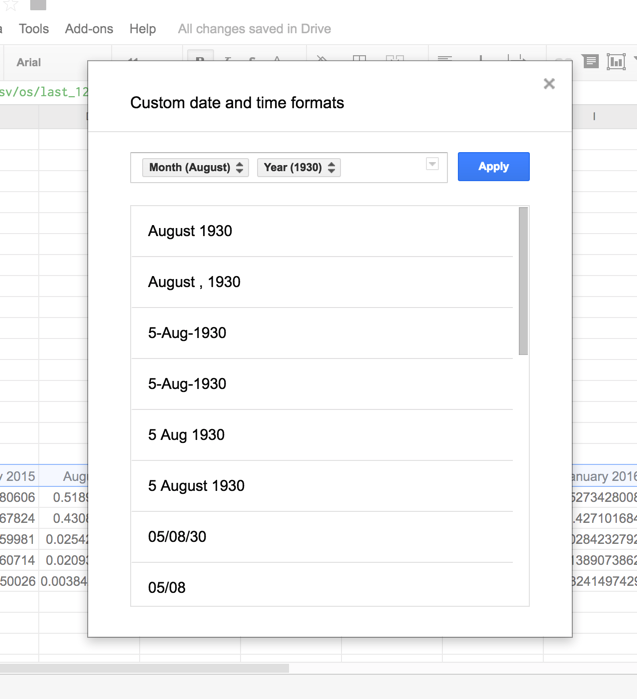Open the Add-ons menu
Viewport: 637px width, 699px height.
(89, 29)
